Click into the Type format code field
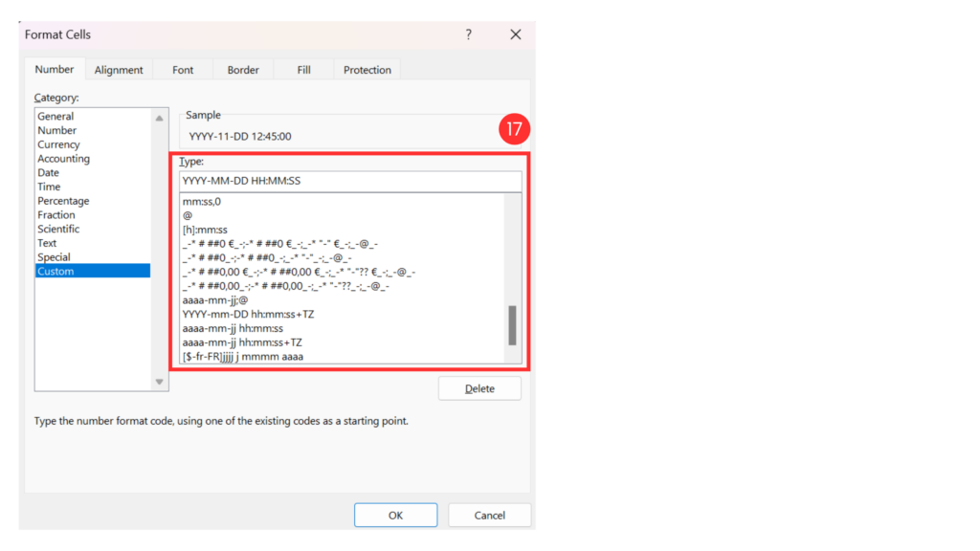This screenshot has width=980, height=551. point(350,181)
